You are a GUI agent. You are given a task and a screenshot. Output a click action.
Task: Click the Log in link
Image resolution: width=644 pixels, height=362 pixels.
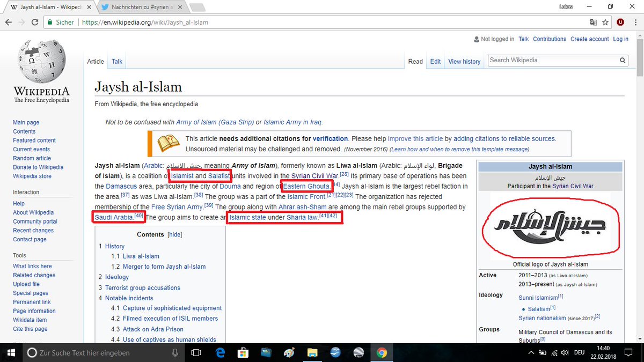tap(620, 39)
